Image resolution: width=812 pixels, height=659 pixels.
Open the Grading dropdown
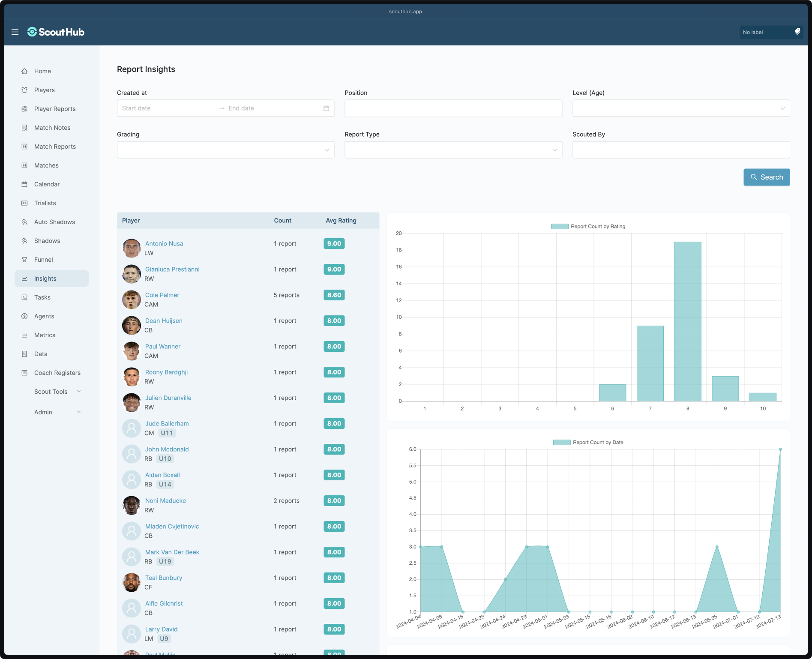pyautogui.click(x=225, y=150)
